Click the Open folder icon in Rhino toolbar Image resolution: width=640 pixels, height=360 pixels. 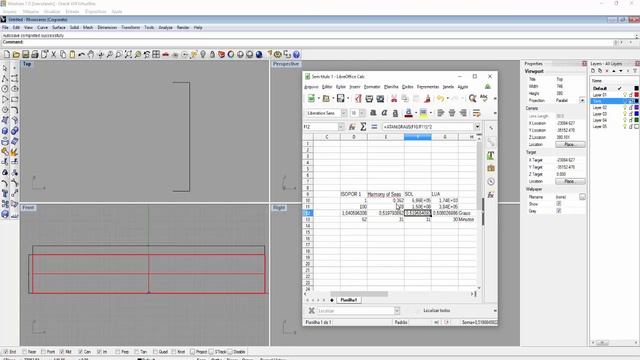pyautogui.click(x=16, y=54)
